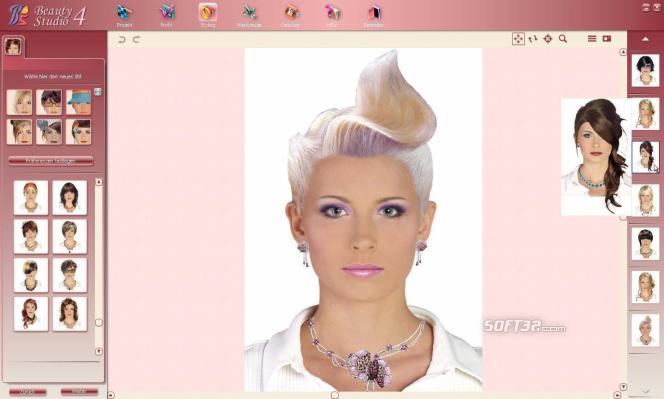Click the canvas horizontal scroll-right arrow
Viewport: 664px width, 399px height.
tap(618, 395)
